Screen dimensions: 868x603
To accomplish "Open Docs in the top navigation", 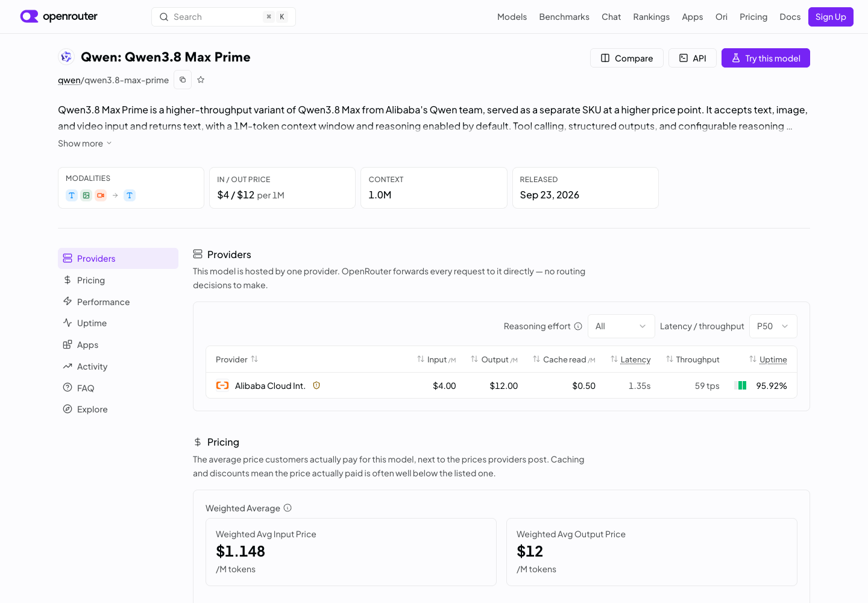I will tap(790, 17).
